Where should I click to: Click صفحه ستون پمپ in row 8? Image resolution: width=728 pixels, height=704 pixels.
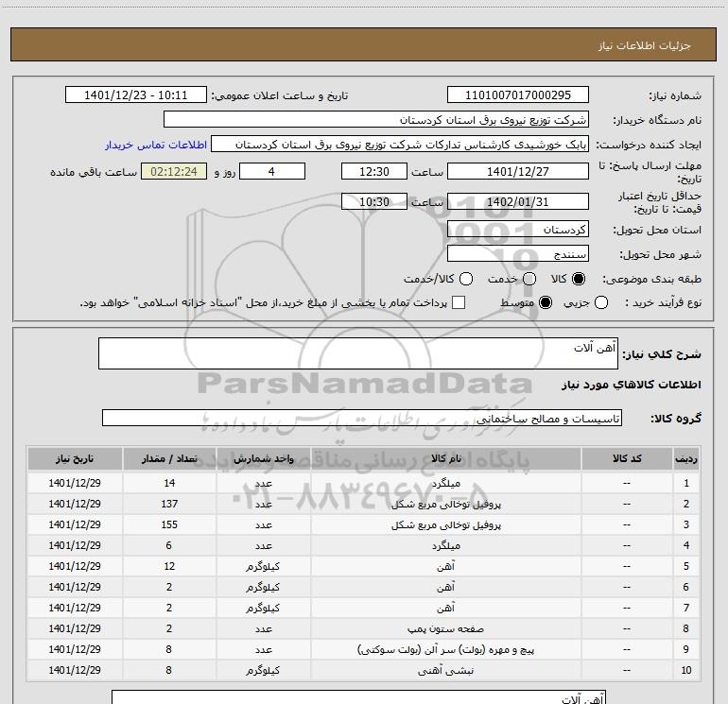click(x=445, y=628)
